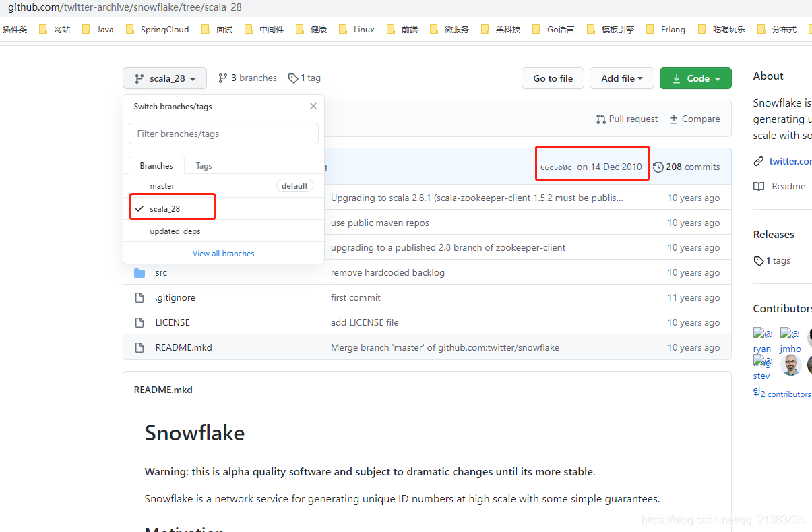Image resolution: width=812 pixels, height=532 pixels.
Task: Open the 3 branches link
Action: pos(247,78)
